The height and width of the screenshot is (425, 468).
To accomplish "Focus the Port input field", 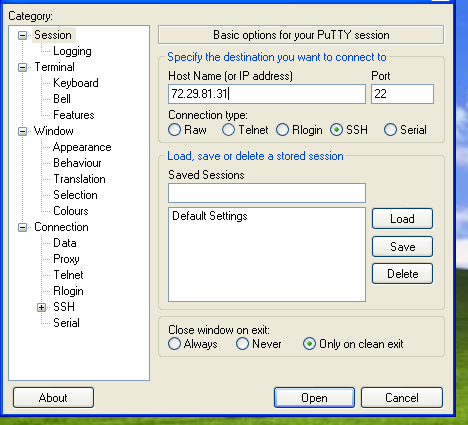I will [x=402, y=94].
